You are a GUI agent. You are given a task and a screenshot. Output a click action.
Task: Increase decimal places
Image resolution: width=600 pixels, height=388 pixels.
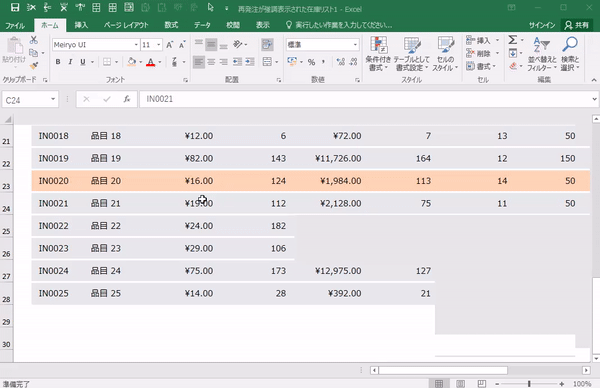point(341,62)
